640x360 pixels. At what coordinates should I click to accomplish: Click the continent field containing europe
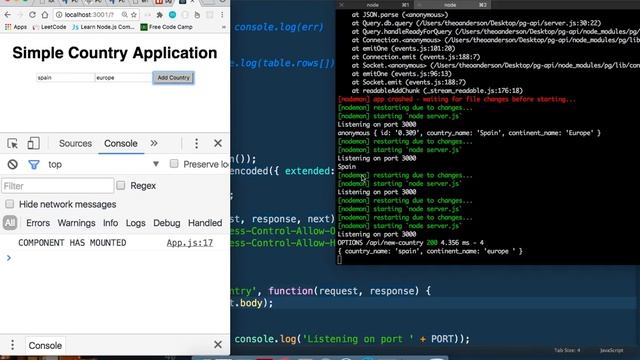tap(124, 78)
